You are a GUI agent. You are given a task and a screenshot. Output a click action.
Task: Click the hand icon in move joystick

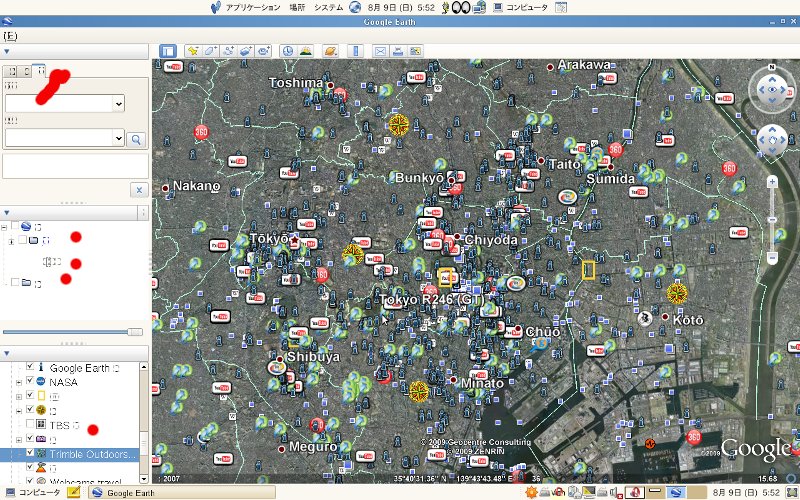tap(772, 140)
